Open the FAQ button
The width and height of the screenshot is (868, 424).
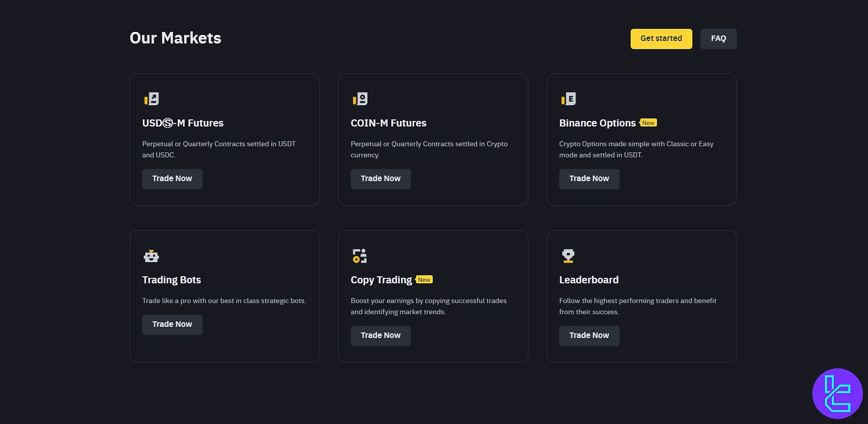[x=718, y=39]
